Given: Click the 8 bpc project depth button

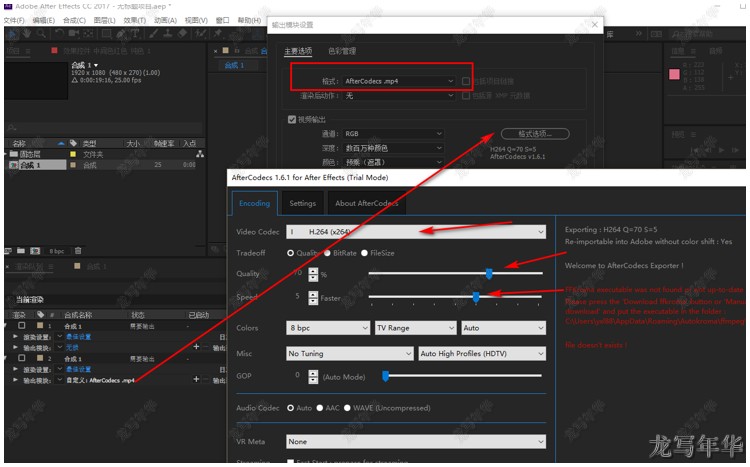Looking at the screenshot, I should (x=56, y=251).
